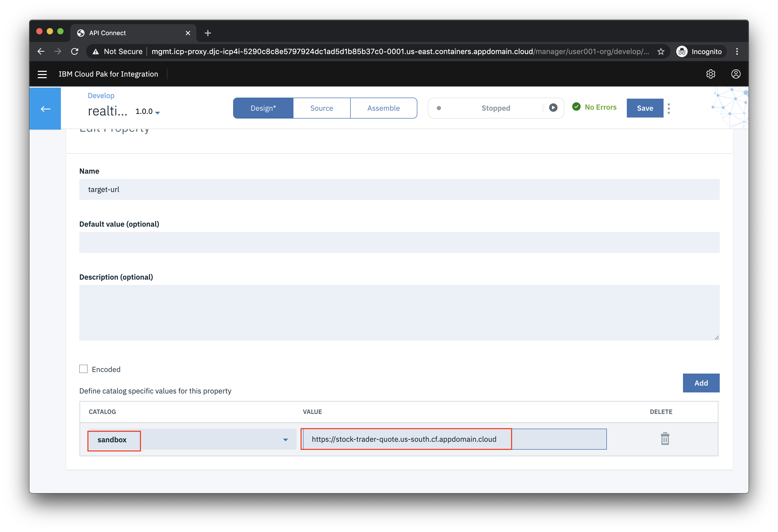The height and width of the screenshot is (532, 778).
Task: Reload the browser page
Action: click(x=75, y=51)
